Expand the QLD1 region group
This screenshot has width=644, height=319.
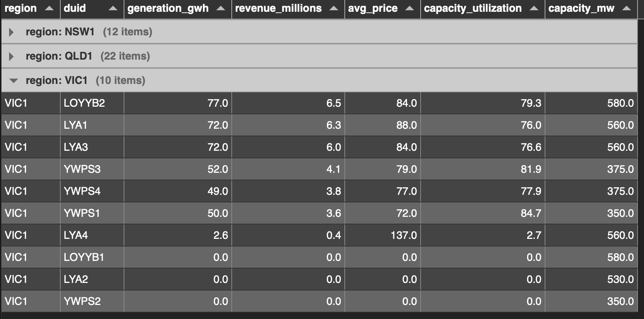point(11,56)
